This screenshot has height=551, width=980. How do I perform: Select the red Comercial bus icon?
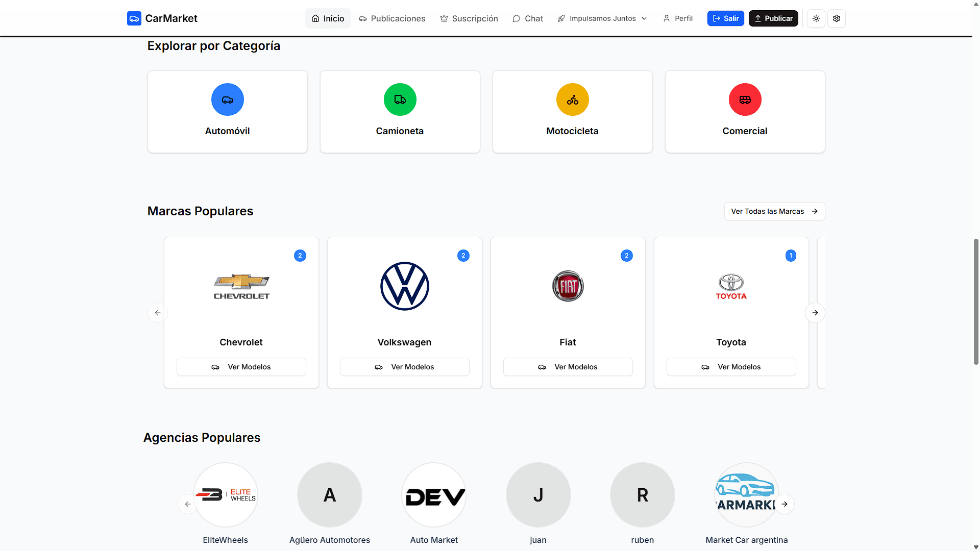[745, 99]
